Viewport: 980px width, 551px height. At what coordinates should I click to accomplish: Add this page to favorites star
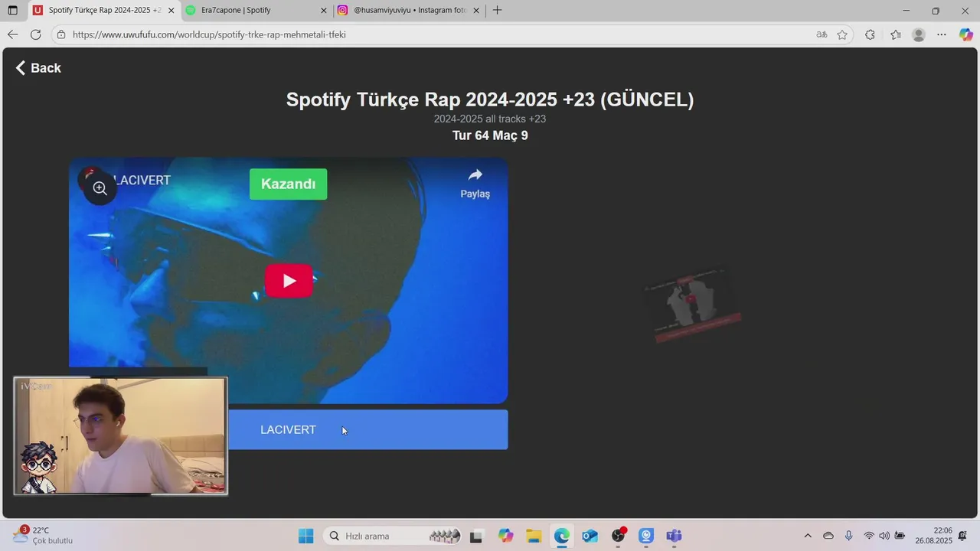pos(842,34)
